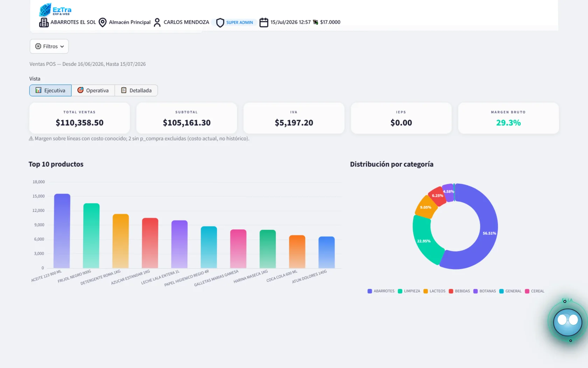The height and width of the screenshot is (368, 588).
Task: Expand the Filtros dropdown chevron
Action: pos(62,47)
